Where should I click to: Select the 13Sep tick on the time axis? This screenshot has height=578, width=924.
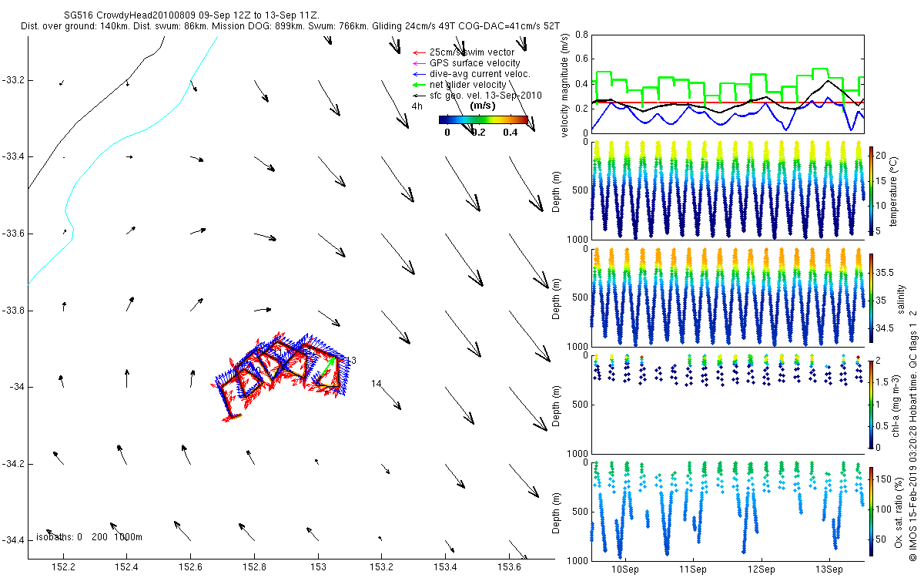pyautogui.click(x=828, y=570)
